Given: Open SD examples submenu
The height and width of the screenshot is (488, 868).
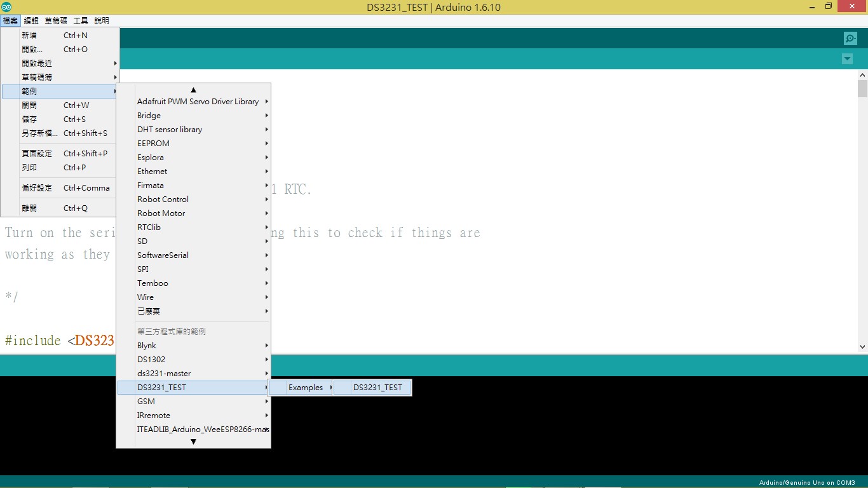Looking at the screenshot, I should coord(194,241).
